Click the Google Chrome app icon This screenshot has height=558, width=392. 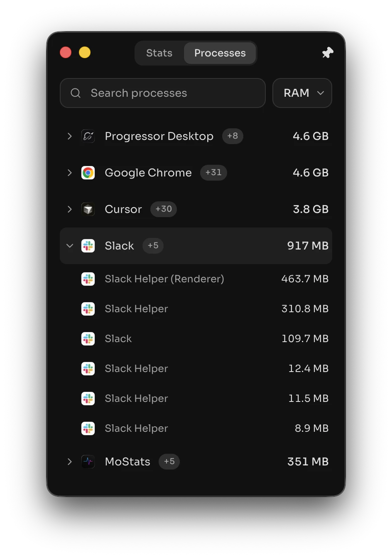(x=88, y=173)
